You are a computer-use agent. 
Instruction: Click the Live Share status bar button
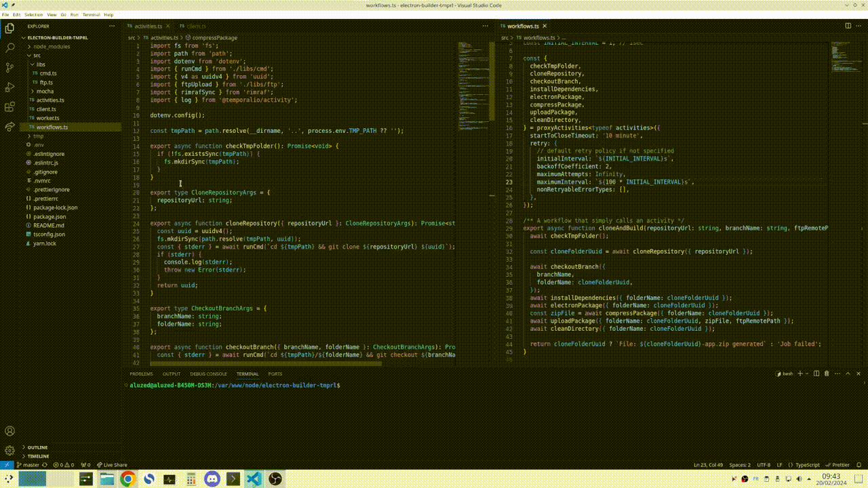[111, 465]
